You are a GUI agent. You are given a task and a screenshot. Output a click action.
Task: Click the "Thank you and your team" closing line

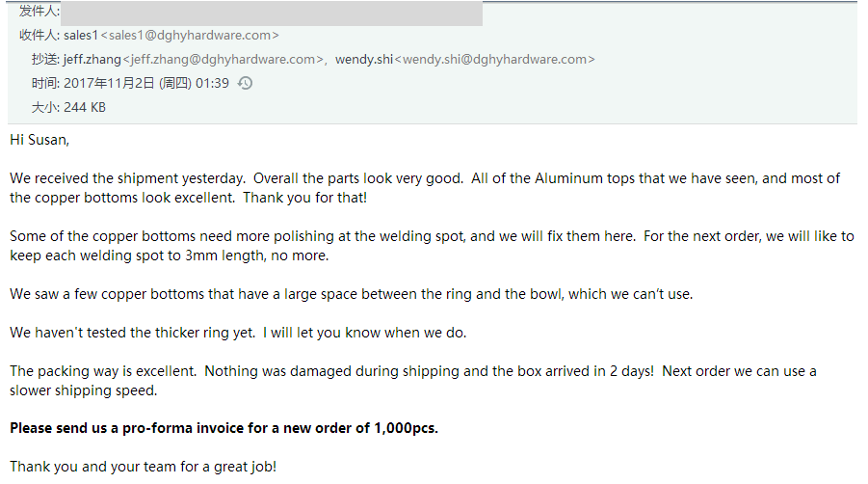143,467
